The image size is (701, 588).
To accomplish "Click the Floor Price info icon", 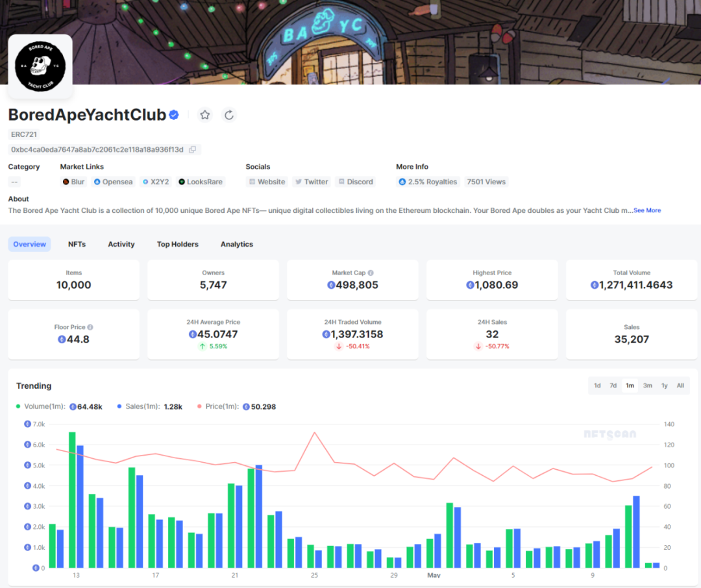I will [90, 327].
